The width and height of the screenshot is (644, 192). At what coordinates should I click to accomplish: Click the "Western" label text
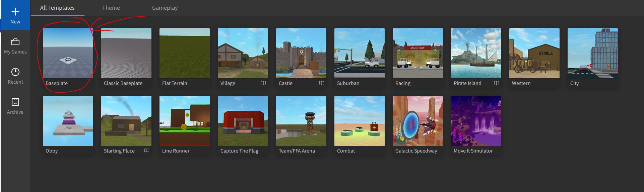click(521, 83)
